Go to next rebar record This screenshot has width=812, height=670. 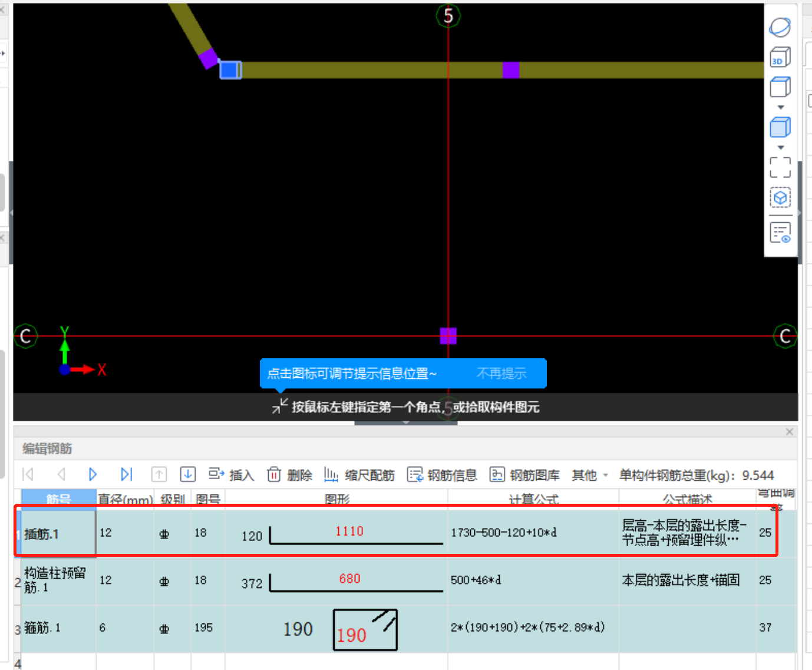click(x=93, y=474)
